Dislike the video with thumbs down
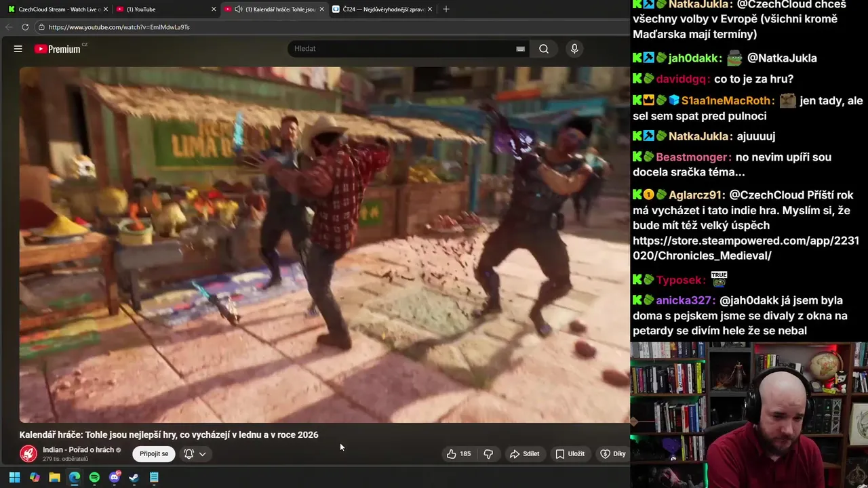868x488 pixels. click(488, 454)
